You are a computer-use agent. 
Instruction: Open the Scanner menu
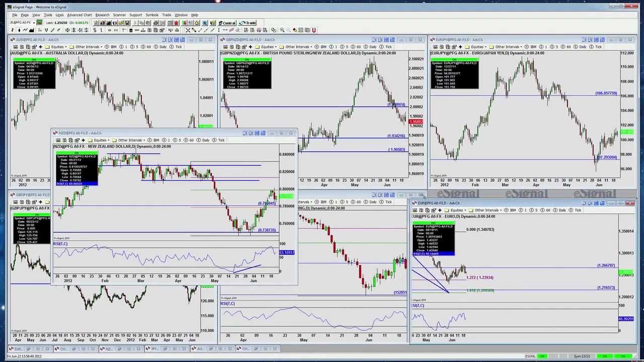pos(119,15)
